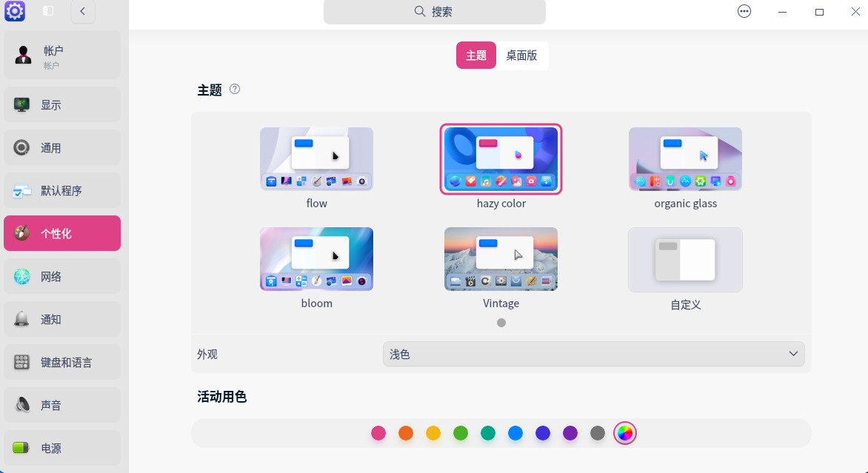Switch to the 主题 tab
The height and width of the screenshot is (473, 868).
[x=476, y=56]
